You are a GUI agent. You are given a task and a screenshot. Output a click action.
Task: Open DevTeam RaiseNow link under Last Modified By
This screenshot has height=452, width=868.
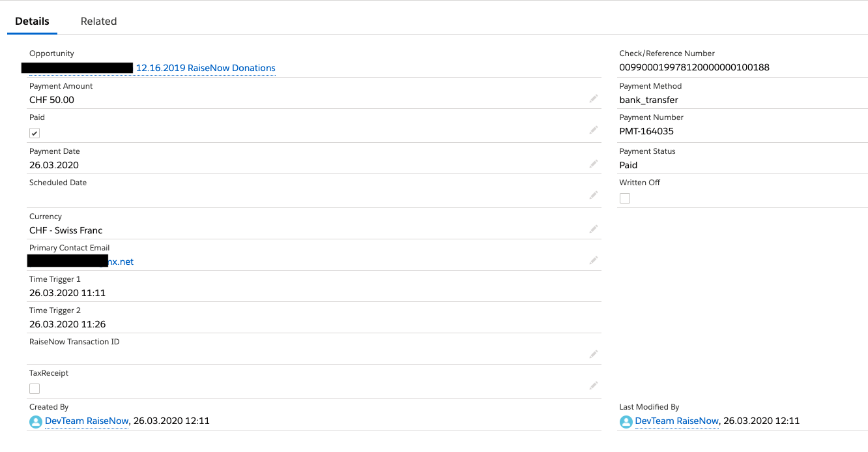point(677,421)
